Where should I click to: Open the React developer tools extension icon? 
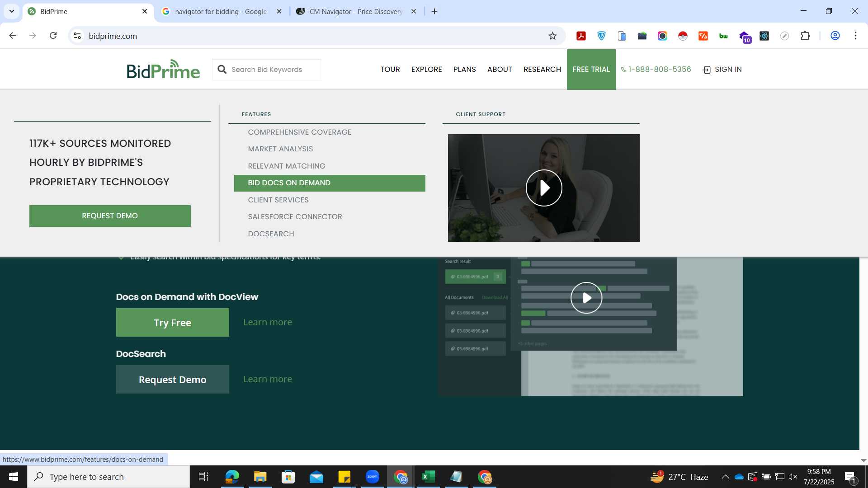(764, 36)
